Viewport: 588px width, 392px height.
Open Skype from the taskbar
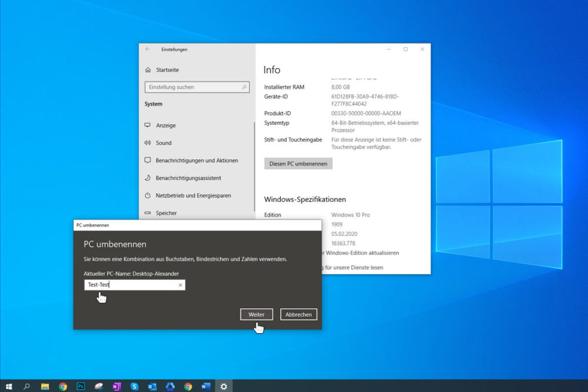pos(135,386)
